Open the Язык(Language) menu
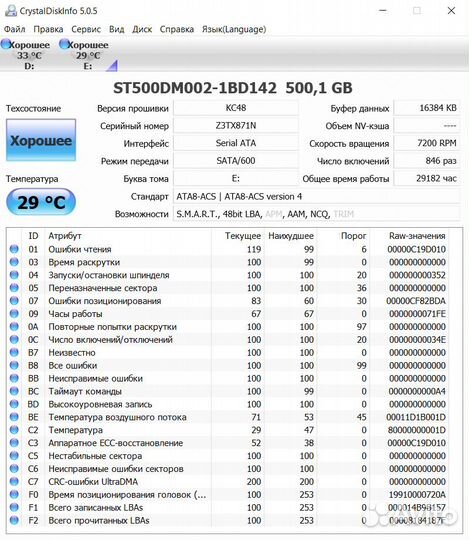Viewport: 469px width, 540px height. click(x=234, y=29)
